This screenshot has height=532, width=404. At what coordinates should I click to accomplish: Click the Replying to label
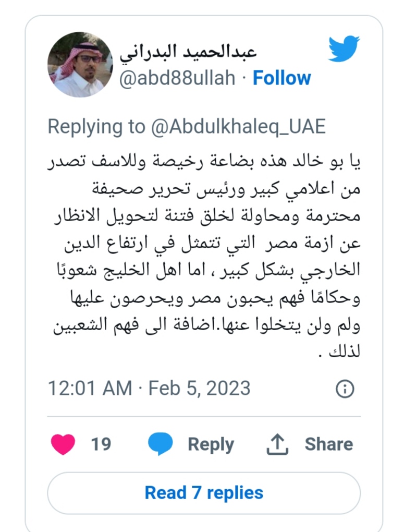click(x=96, y=127)
